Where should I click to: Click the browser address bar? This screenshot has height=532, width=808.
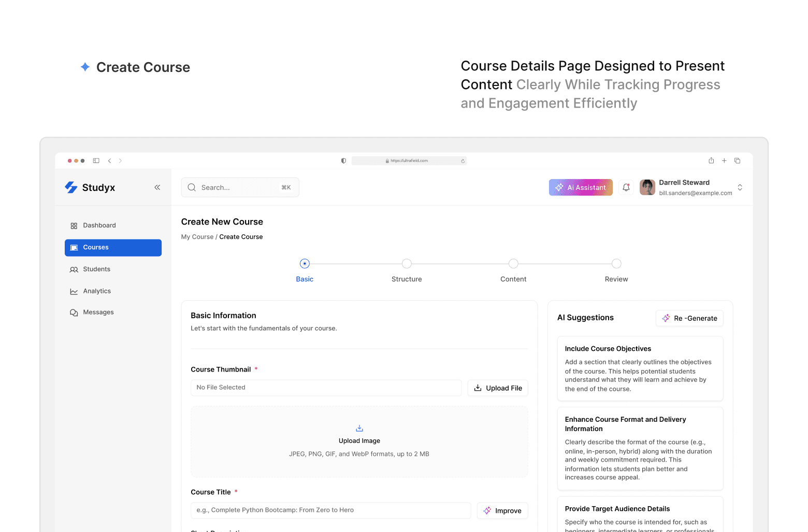coord(409,161)
